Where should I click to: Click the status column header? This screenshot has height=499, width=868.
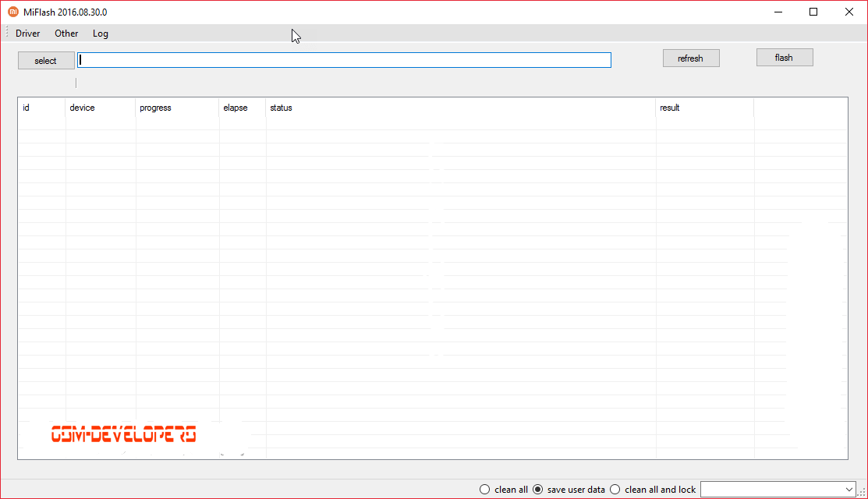tap(461, 108)
